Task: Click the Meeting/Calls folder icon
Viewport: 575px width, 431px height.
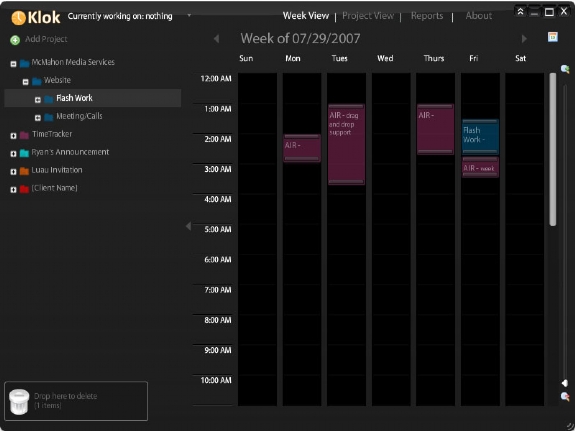Action: tap(49, 117)
